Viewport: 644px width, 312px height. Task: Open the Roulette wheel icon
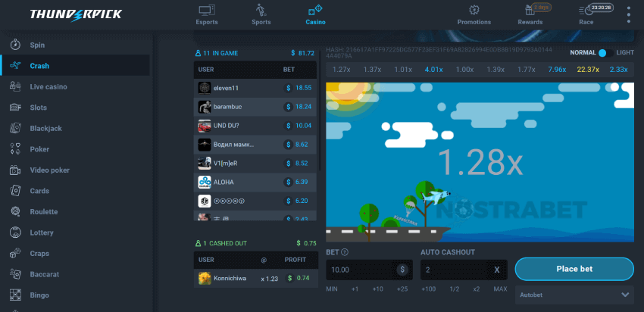pos(15,212)
